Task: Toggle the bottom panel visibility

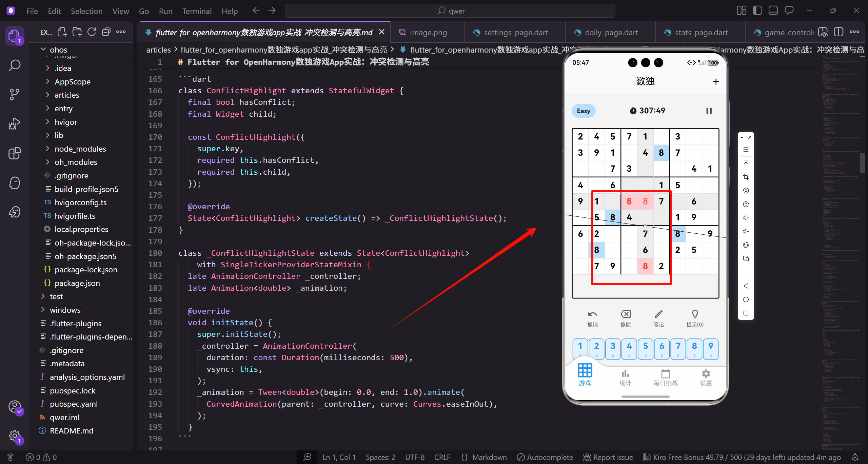Action: click(773, 11)
